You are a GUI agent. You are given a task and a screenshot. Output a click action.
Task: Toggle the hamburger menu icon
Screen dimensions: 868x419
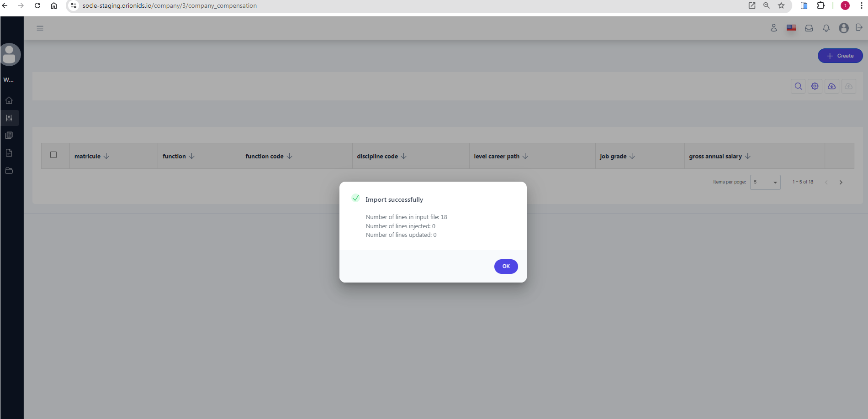40,28
